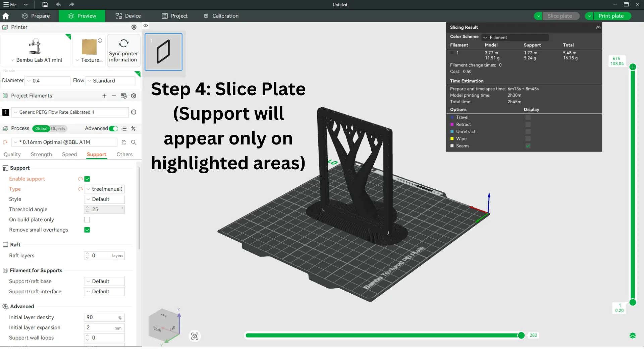This screenshot has height=362, width=644.
Task: Check On build plate only
Action: (87, 220)
